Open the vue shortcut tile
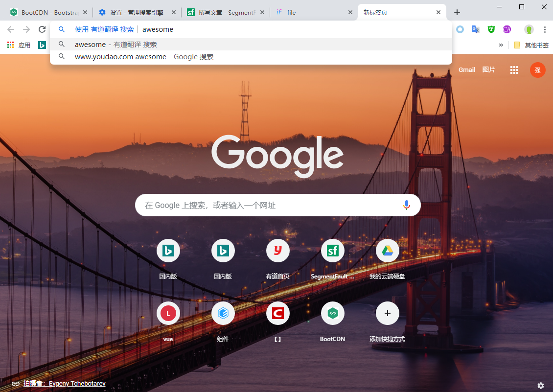Image resolution: width=553 pixels, height=392 pixels. point(168,314)
